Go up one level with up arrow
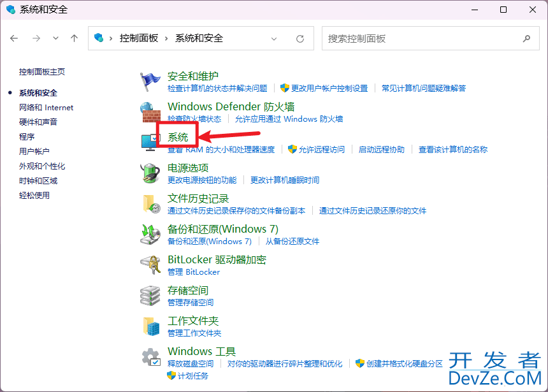The width and height of the screenshot is (548, 392). (74, 38)
